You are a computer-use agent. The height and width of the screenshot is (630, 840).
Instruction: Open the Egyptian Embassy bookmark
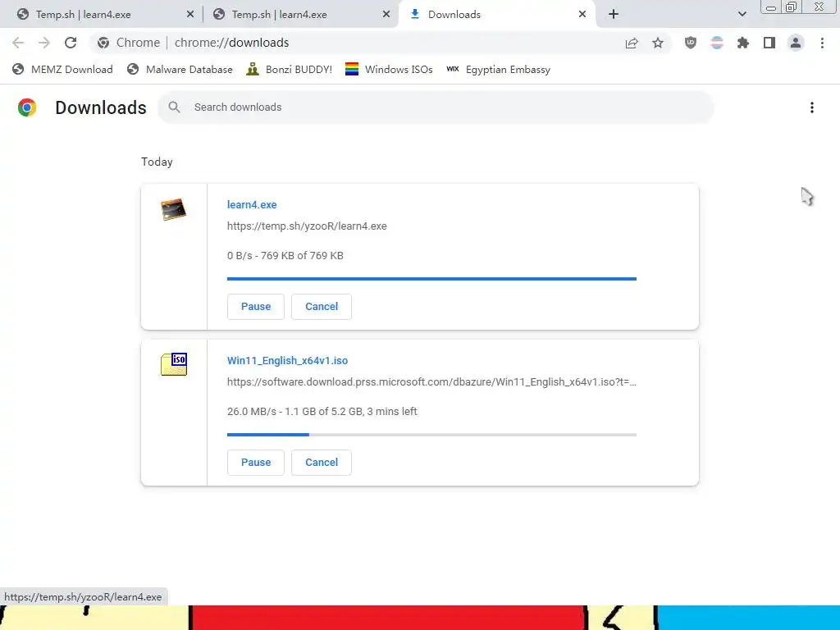pyautogui.click(x=499, y=70)
